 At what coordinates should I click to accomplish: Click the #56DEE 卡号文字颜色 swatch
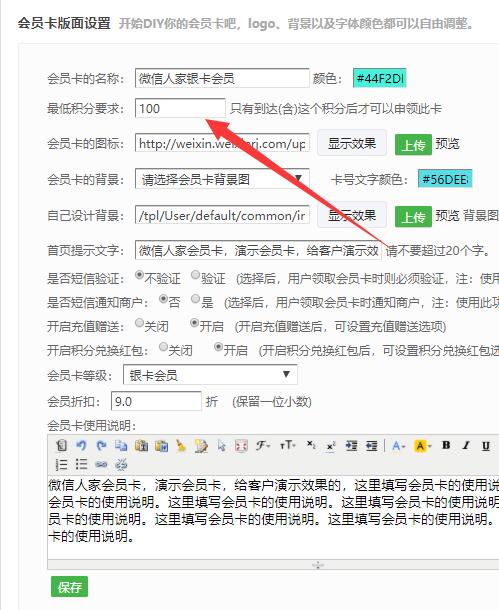pyautogui.click(x=445, y=179)
